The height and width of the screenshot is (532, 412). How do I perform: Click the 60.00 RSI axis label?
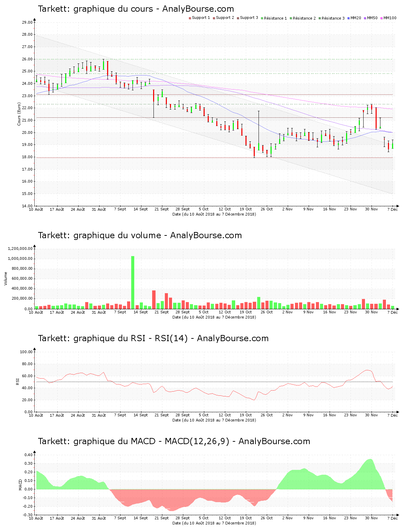pos(27,376)
